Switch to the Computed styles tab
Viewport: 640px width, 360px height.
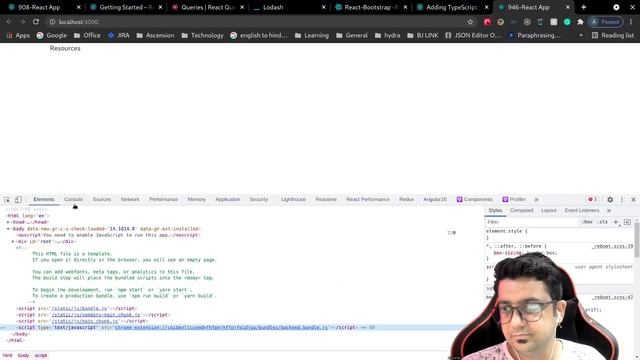(521, 211)
